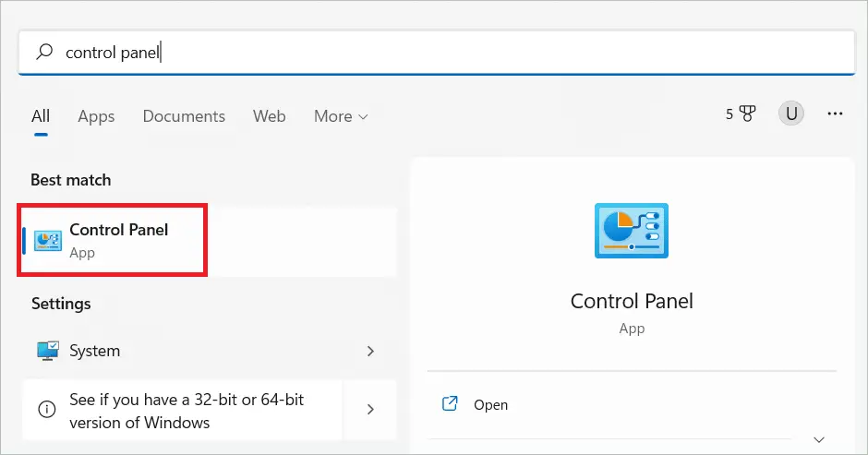Switch to the Documents tab
The image size is (868, 455).
tap(184, 116)
